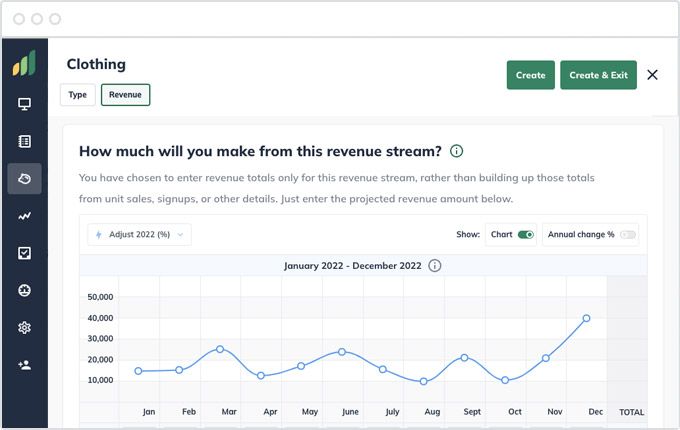Viewport: 680px width, 430px height.
Task: Open the monitor/pitch icon in the sidebar
Action: tap(24, 104)
